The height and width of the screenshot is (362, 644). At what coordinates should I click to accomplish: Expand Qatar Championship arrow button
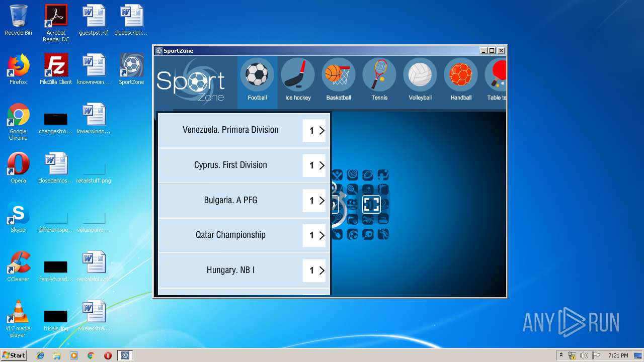(314, 235)
